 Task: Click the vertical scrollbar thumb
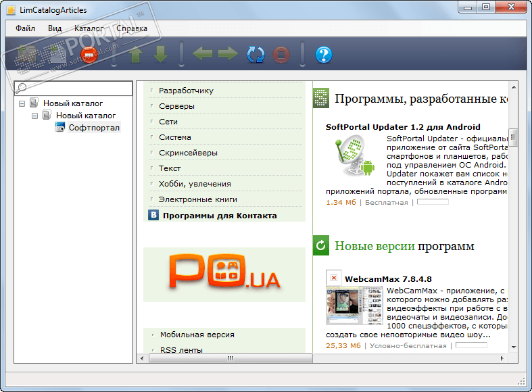pyautogui.click(x=513, y=137)
